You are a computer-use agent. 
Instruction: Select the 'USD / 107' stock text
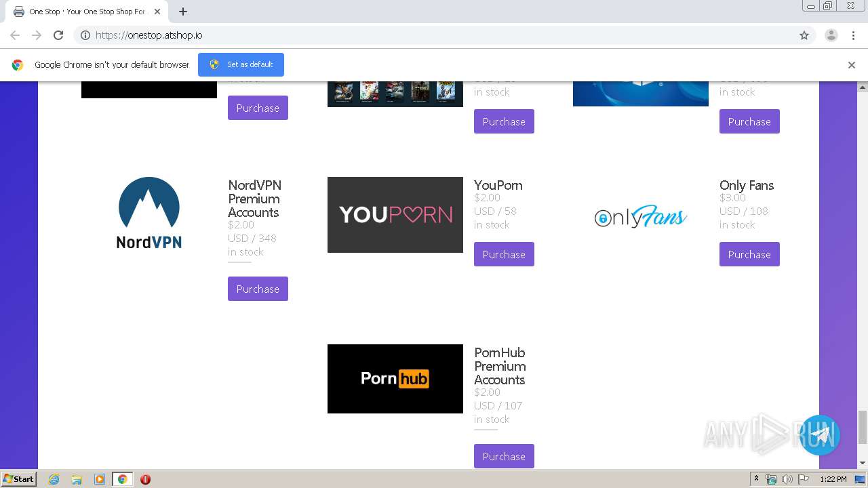click(x=498, y=406)
